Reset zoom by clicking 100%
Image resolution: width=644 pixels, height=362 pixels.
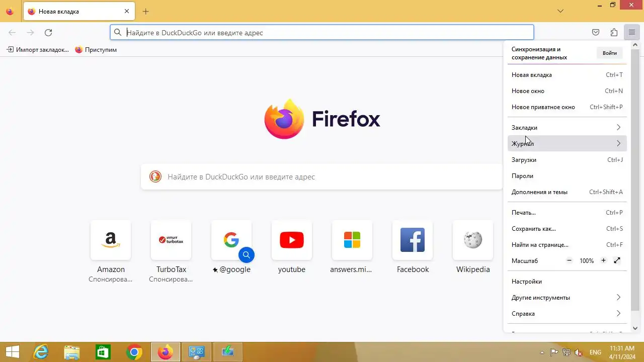point(587,261)
